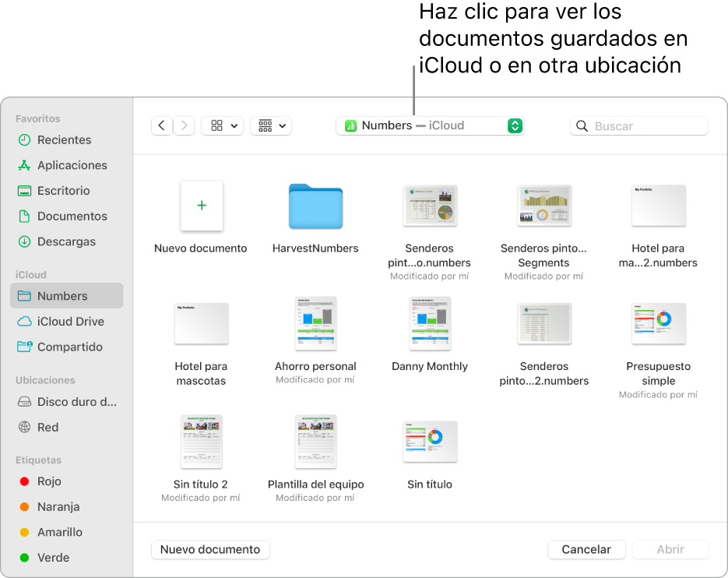Select the Numbers iCloud folder in sidebar

[x=66, y=296]
